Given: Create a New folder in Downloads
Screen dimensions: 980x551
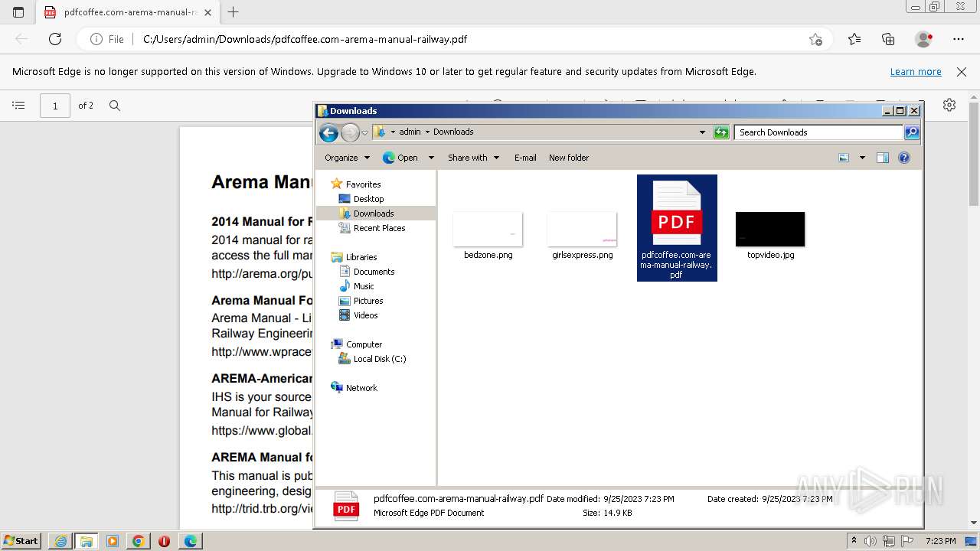Looking at the screenshot, I should [569, 158].
